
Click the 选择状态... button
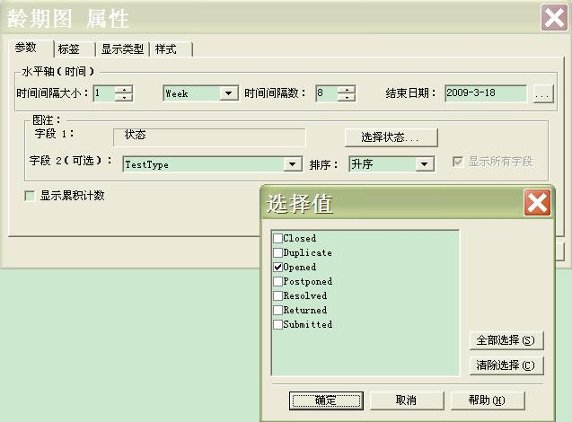click(391, 138)
